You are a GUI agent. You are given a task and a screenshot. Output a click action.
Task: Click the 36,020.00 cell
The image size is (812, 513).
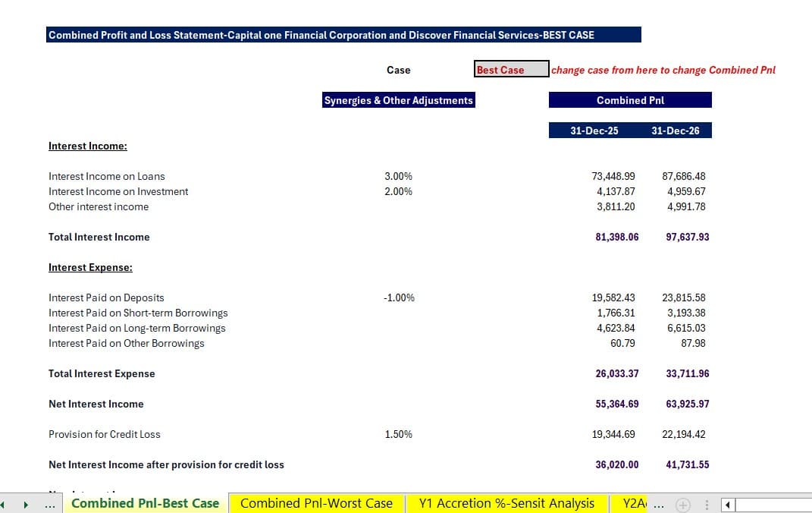[616, 464]
